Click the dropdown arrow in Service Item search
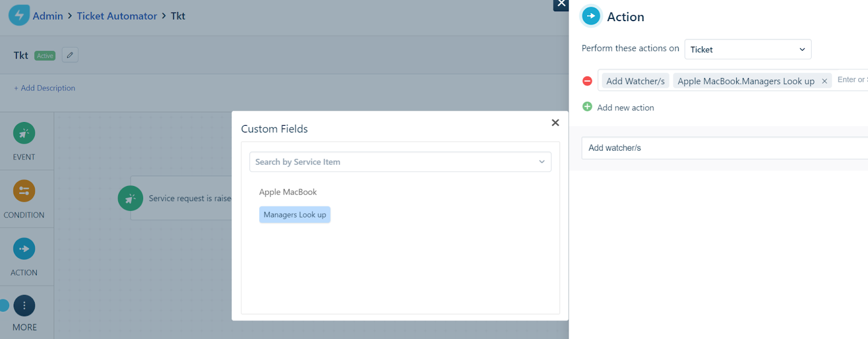 (x=541, y=162)
